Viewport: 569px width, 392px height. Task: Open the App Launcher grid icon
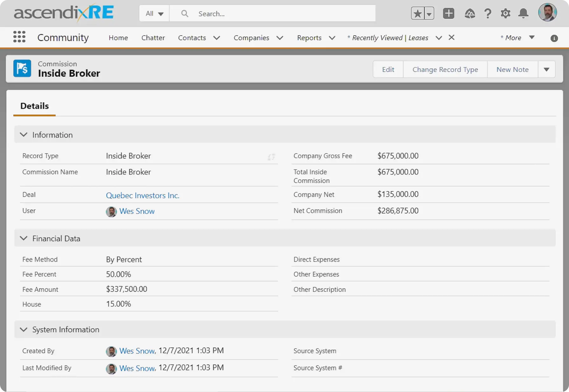click(19, 37)
